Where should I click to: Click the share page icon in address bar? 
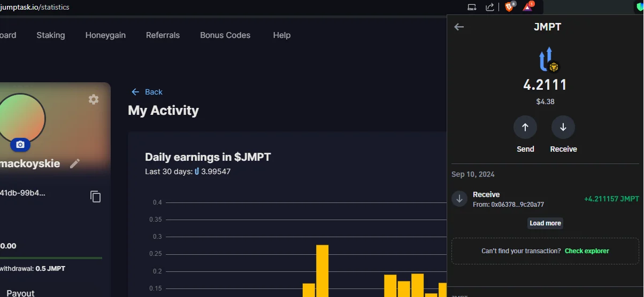490,7
